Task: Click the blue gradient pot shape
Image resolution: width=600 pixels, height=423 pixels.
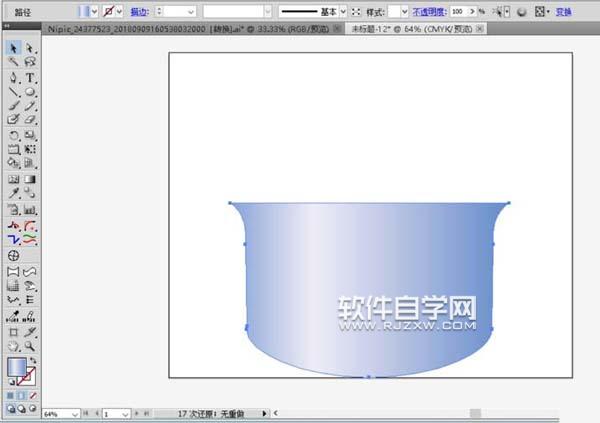Action: click(369, 290)
